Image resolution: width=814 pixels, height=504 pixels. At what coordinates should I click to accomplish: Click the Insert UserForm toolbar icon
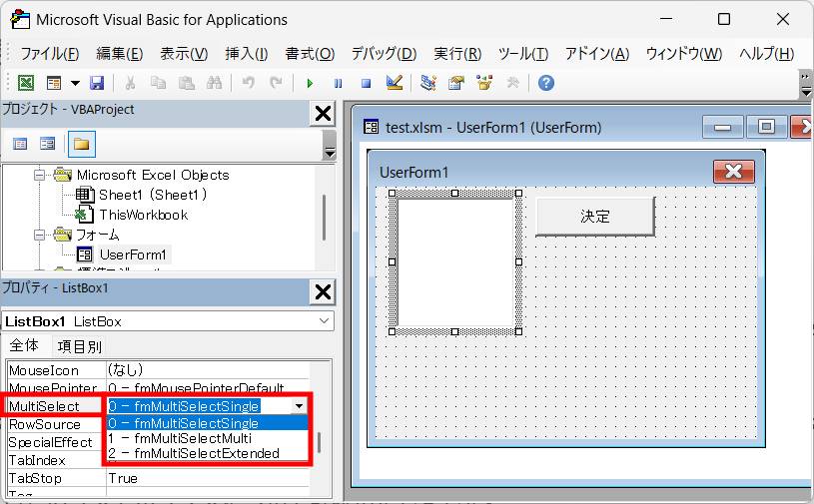(x=54, y=83)
